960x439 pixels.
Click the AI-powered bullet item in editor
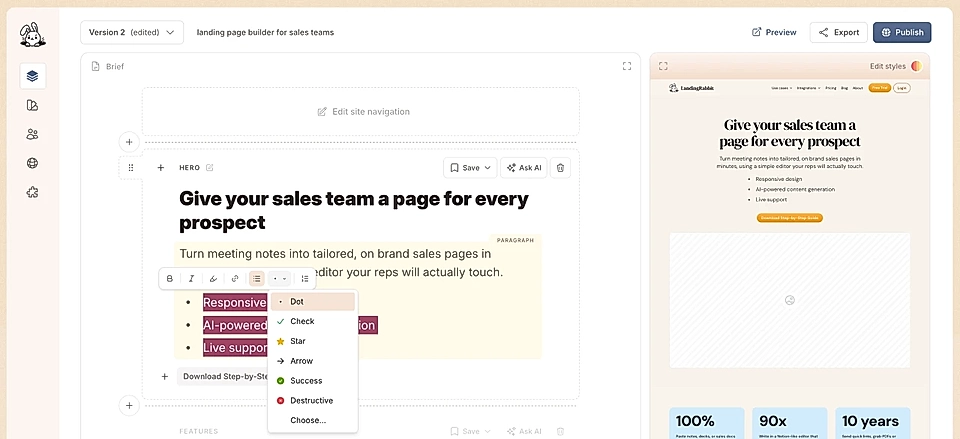(235, 325)
